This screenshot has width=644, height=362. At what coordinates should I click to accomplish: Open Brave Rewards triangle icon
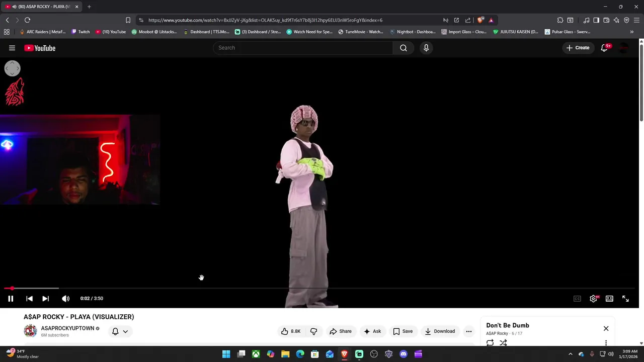[491, 20]
